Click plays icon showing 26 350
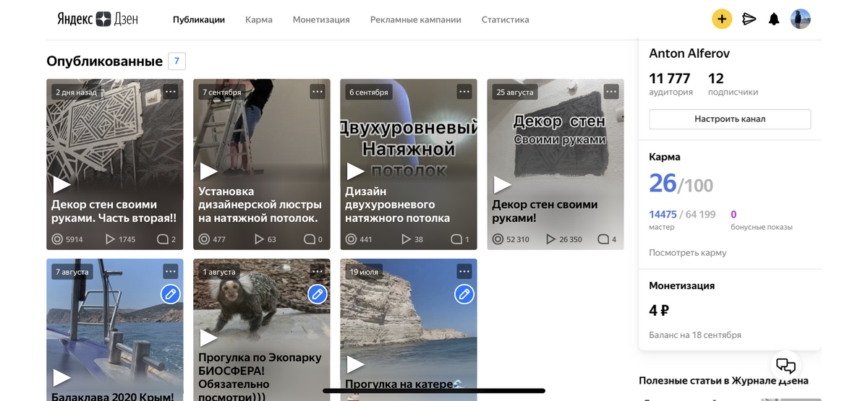 click(x=550, y=239)
